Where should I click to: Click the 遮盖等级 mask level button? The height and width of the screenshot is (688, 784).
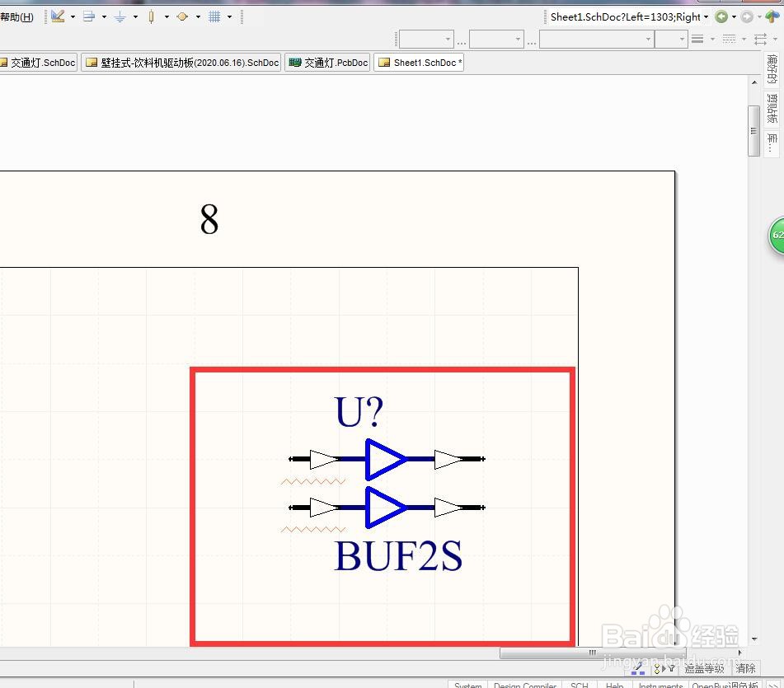click(x=704, y=668)
